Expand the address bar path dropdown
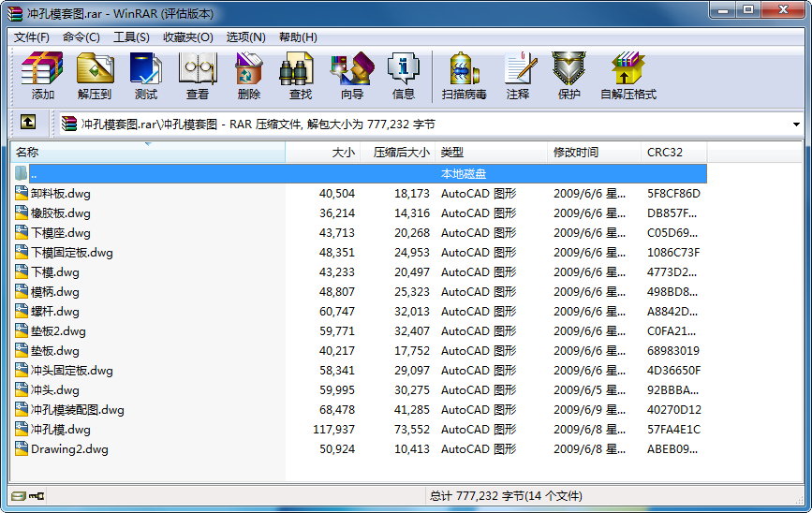 click(796, 125)
